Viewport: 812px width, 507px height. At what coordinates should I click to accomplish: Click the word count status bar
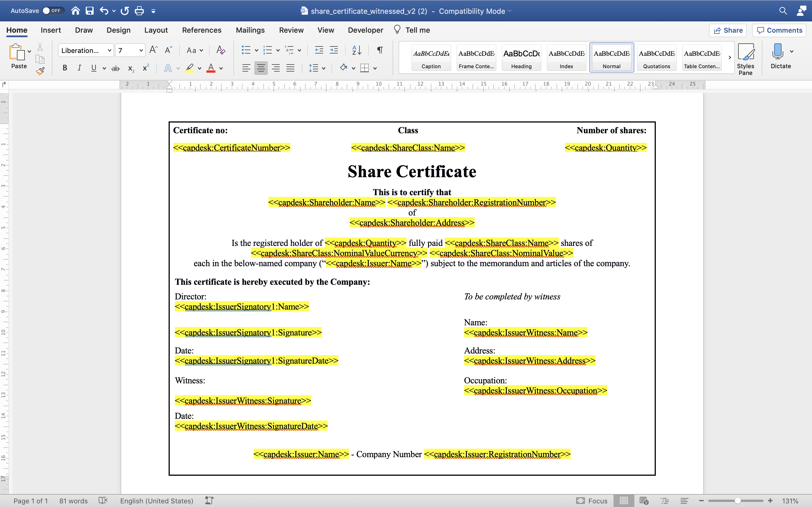(74, 501)
